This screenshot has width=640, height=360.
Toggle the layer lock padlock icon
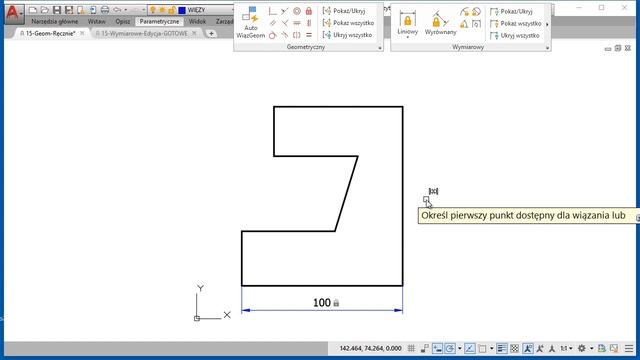(172, 10)
